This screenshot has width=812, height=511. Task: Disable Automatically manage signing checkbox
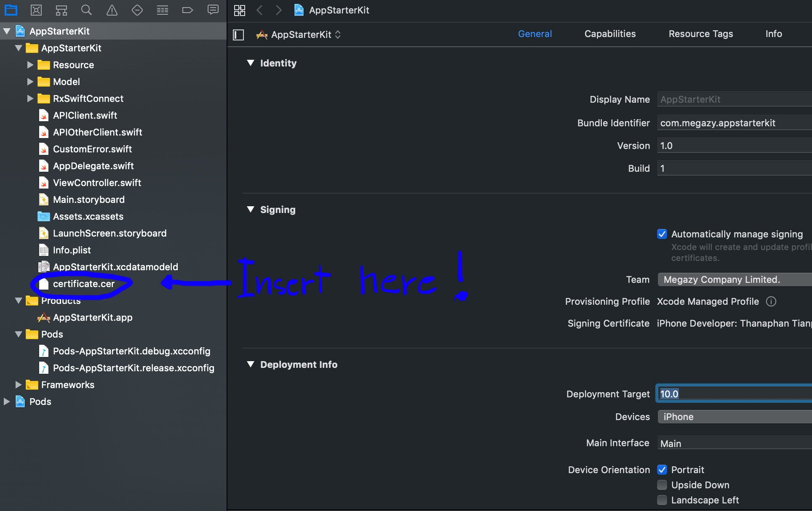tap(662, 234)
